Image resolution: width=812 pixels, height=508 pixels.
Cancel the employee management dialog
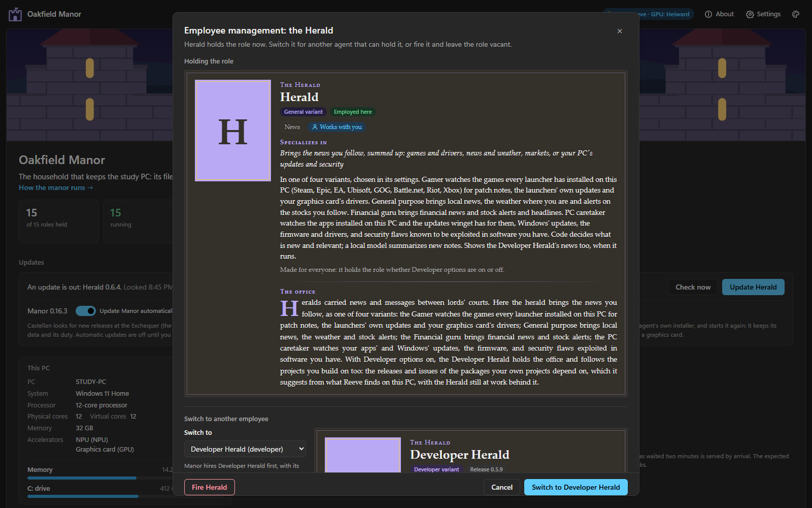(502, 487)
